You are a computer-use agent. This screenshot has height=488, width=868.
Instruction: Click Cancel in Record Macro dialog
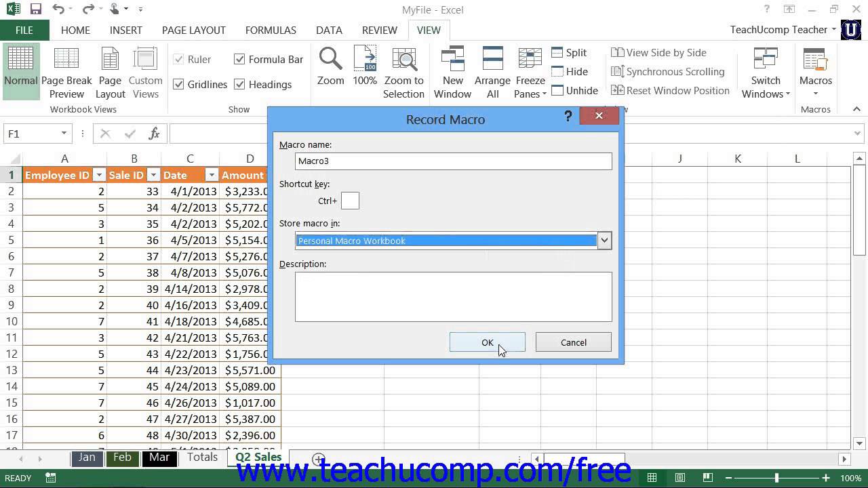pyautogui.click(x=574, y=342)
